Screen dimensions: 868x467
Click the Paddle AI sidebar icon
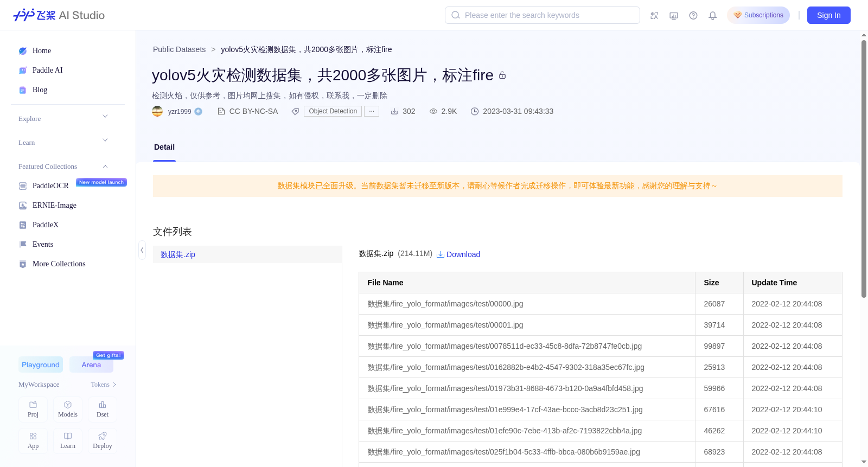click(23, 71)
